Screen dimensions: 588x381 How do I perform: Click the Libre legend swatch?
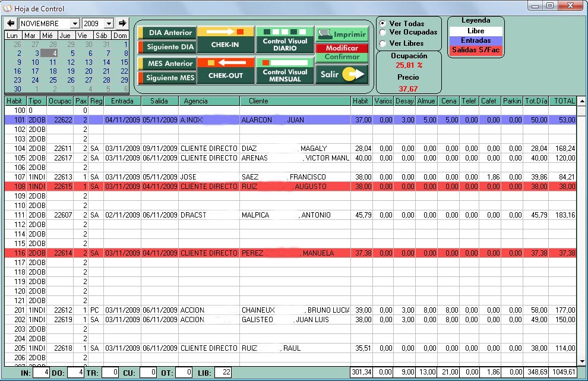pos(476,31)
